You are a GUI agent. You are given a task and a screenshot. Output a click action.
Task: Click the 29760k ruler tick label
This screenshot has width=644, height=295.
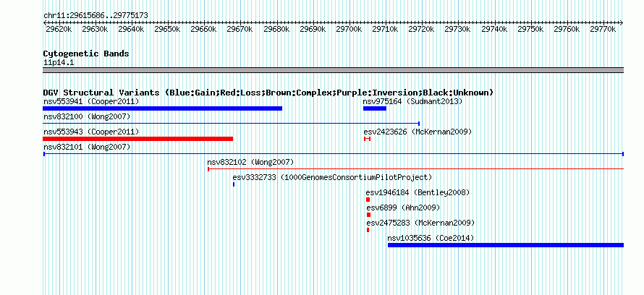click(567, 29)
